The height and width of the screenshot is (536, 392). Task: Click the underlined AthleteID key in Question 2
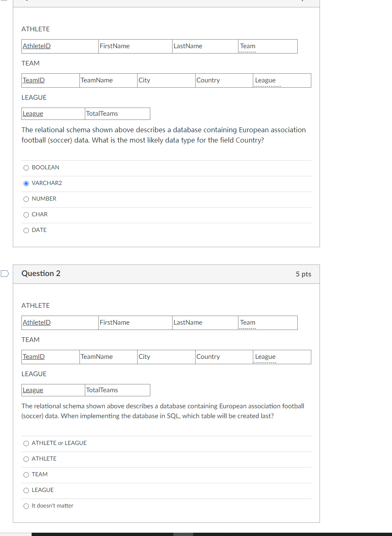tap(37, 323)
